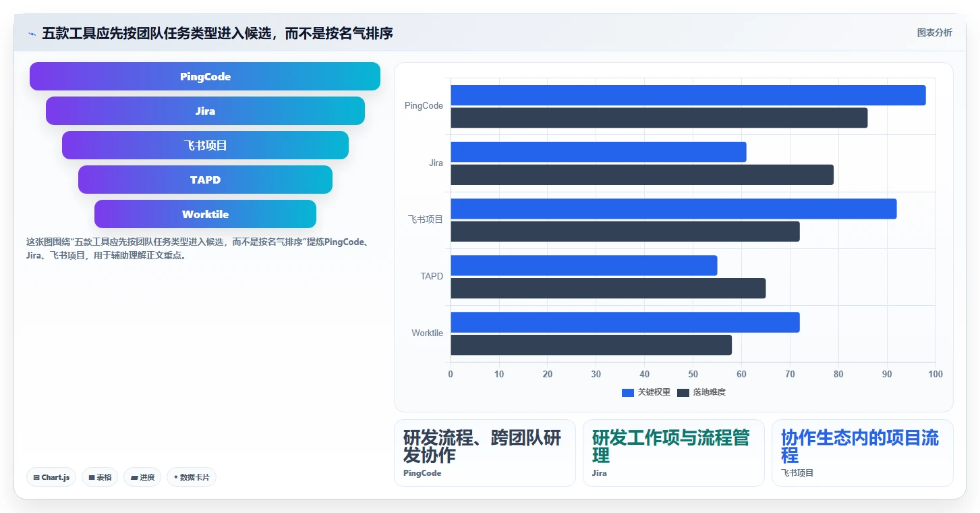980x513 pixels.
Task: Click the 进度 tag chip
Action: click(142, 477)
